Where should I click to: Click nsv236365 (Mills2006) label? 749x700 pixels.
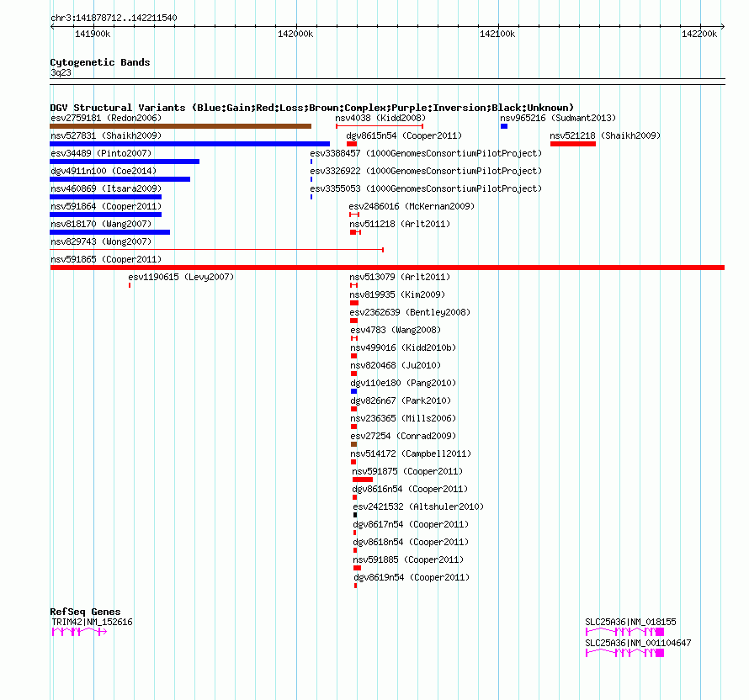403,418
